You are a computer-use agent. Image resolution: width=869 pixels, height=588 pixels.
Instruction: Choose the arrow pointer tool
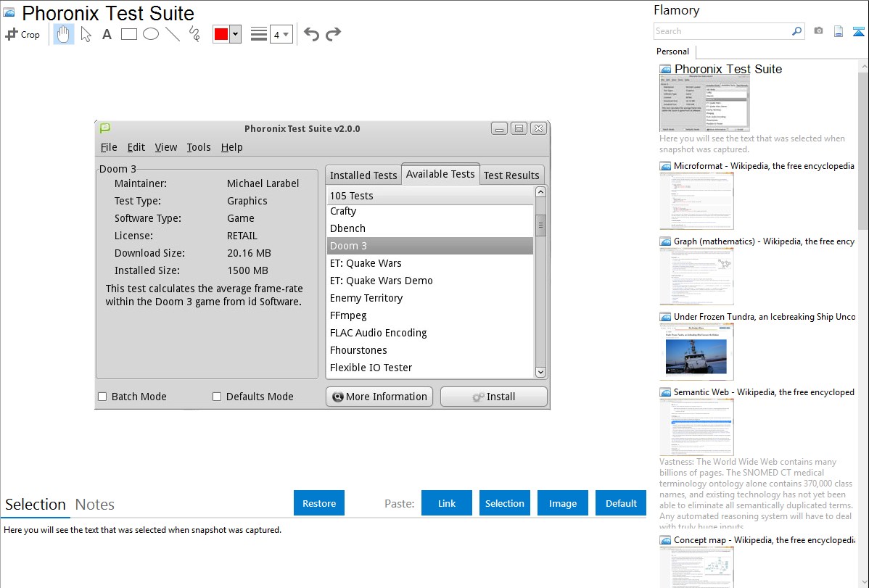pos(86,34)
